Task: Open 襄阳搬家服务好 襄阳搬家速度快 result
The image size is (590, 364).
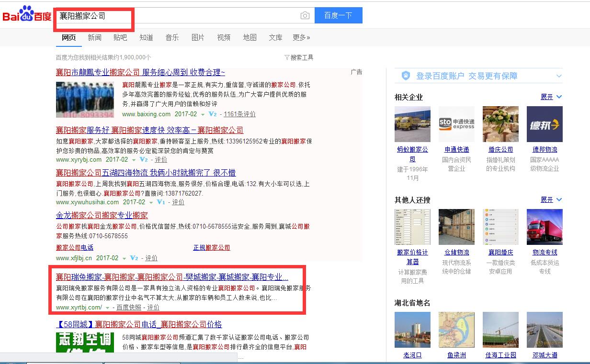Action: tap(149, 130)
